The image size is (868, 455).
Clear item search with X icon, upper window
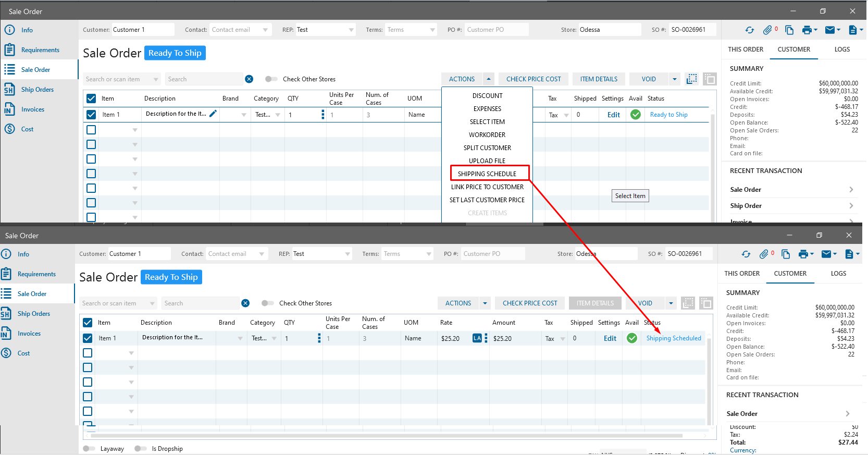click(249, 79)
